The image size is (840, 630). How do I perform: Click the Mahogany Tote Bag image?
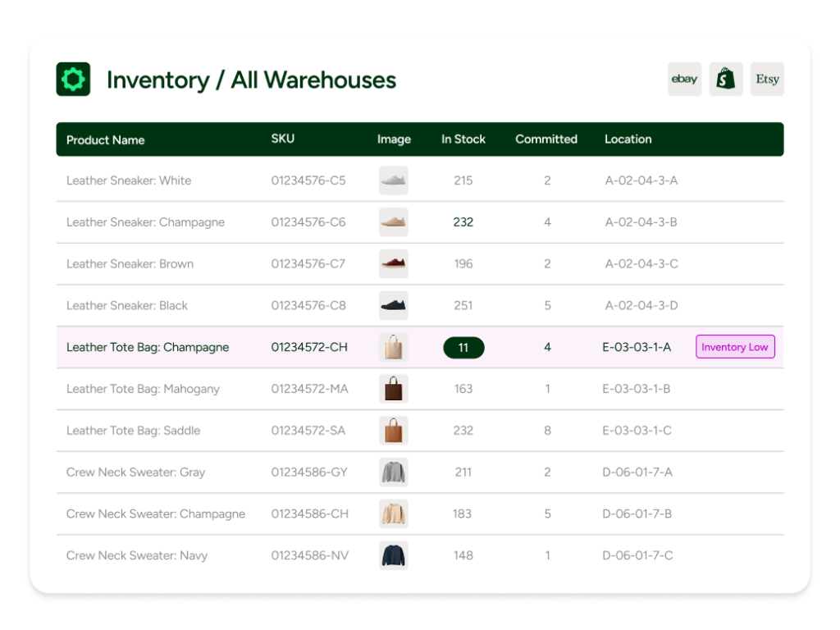[x=394, y=389]
